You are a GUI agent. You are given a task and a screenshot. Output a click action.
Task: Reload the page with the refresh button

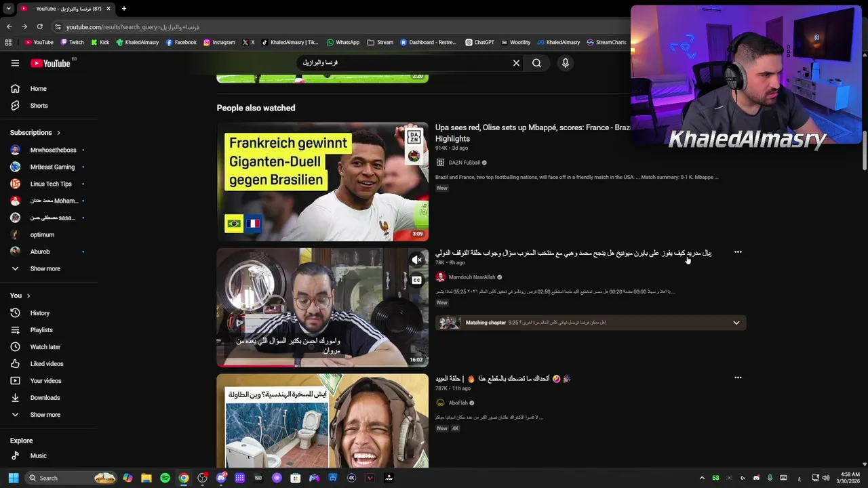click(x=40, y=26)
